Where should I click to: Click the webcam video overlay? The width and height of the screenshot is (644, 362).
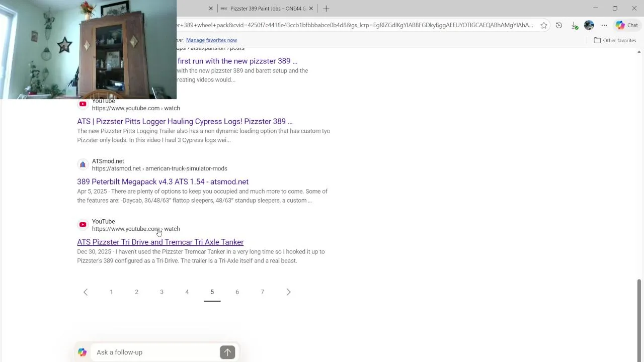click(88, 49)
